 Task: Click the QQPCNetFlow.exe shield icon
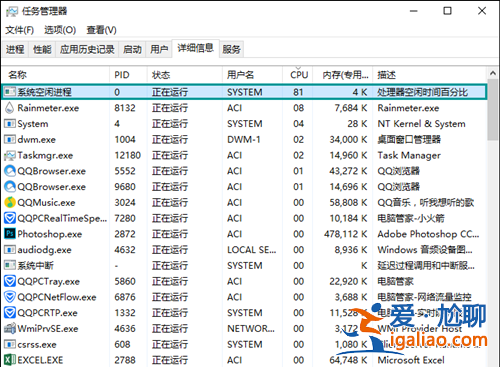[x=10, y=297]
